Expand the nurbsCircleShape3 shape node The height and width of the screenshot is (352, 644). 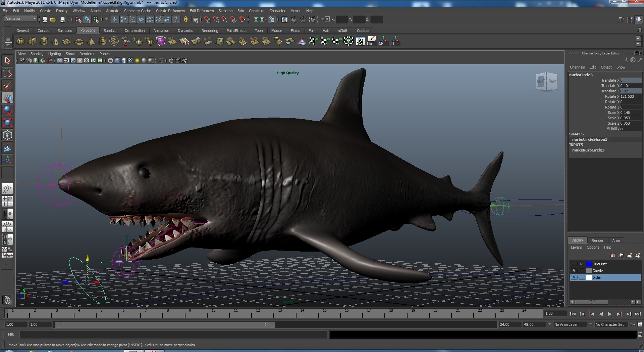coord(590,139)
